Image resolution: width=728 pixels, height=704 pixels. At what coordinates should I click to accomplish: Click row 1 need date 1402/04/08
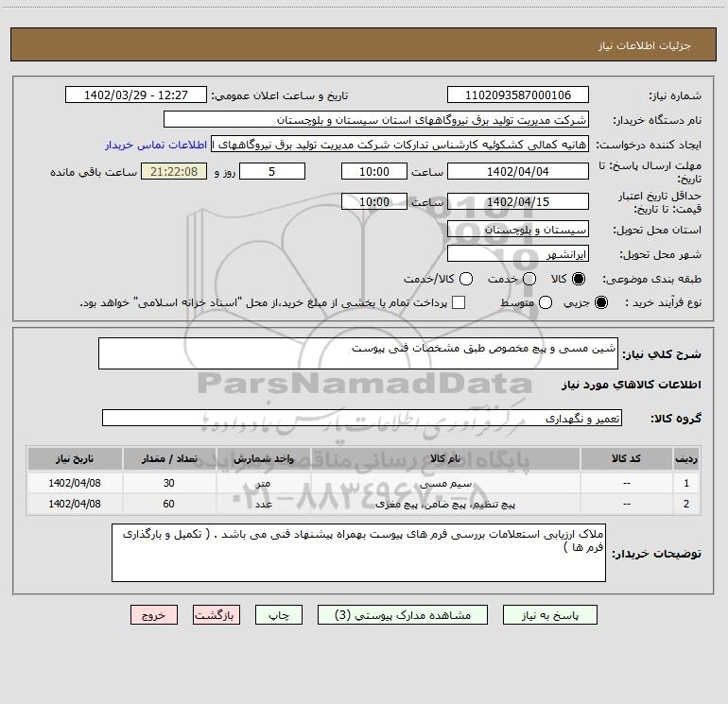point(75,483)
